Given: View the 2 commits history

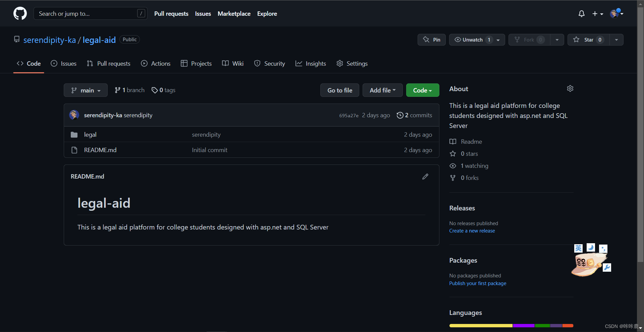Looking at the screenshot, I should pos(414,115).
